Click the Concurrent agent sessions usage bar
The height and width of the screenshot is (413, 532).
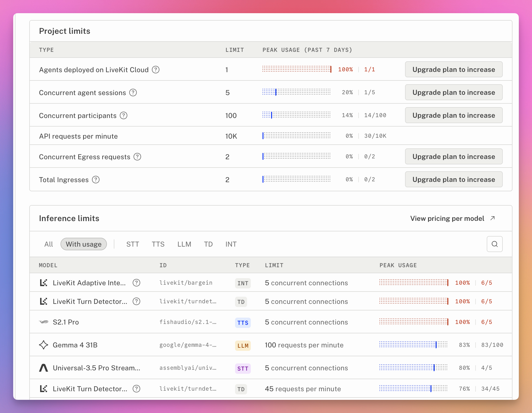[296, 92]
